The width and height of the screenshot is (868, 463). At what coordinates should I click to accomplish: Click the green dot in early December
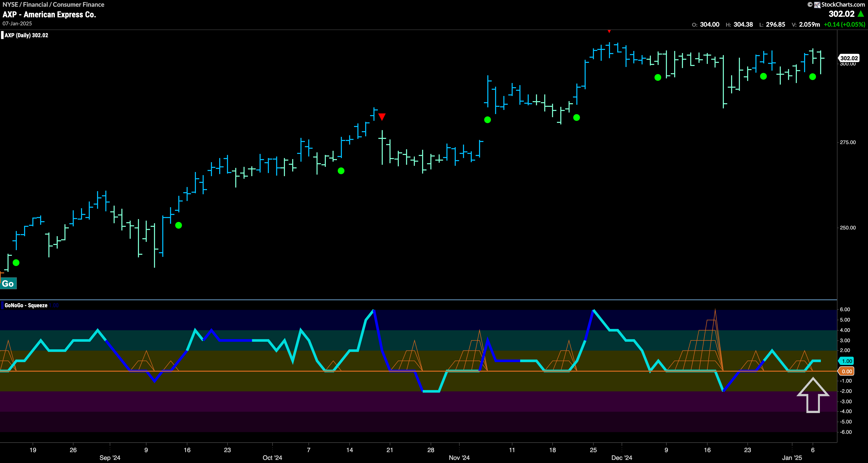[658, 77]
